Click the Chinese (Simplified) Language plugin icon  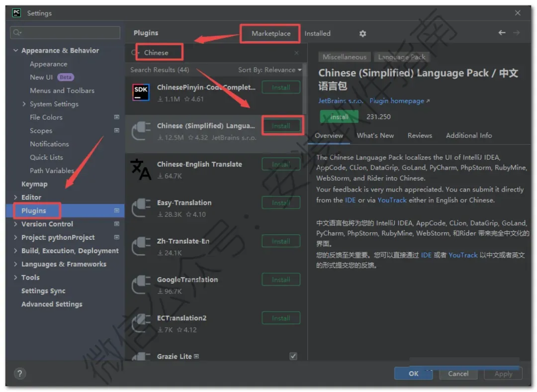click(x=141, y=131)
